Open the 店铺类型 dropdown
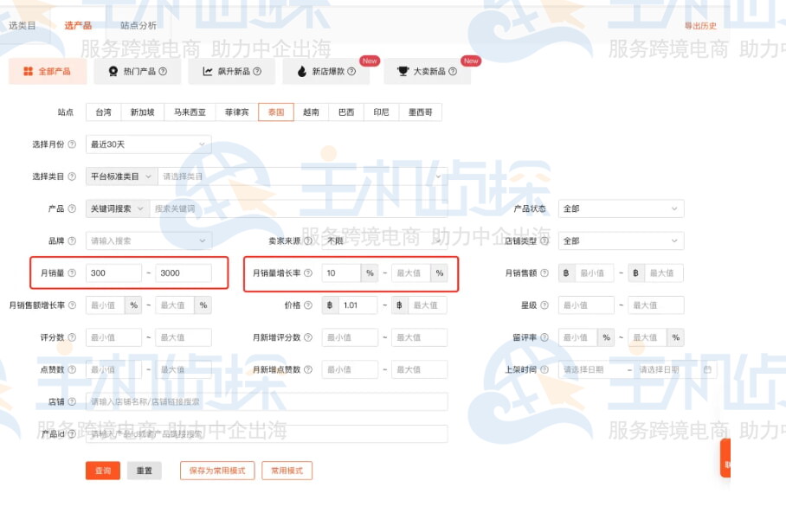The image size is (786, 532). [x=621, y=240]
